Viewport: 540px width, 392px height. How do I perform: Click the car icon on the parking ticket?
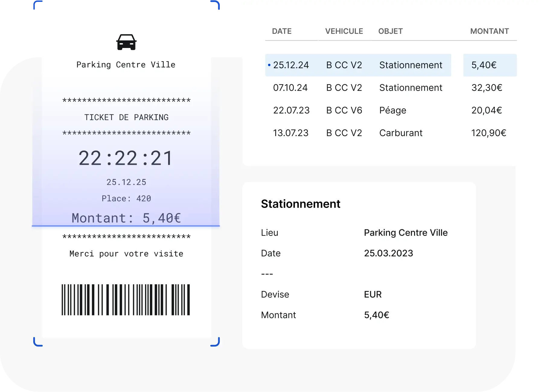pos(126,42)
